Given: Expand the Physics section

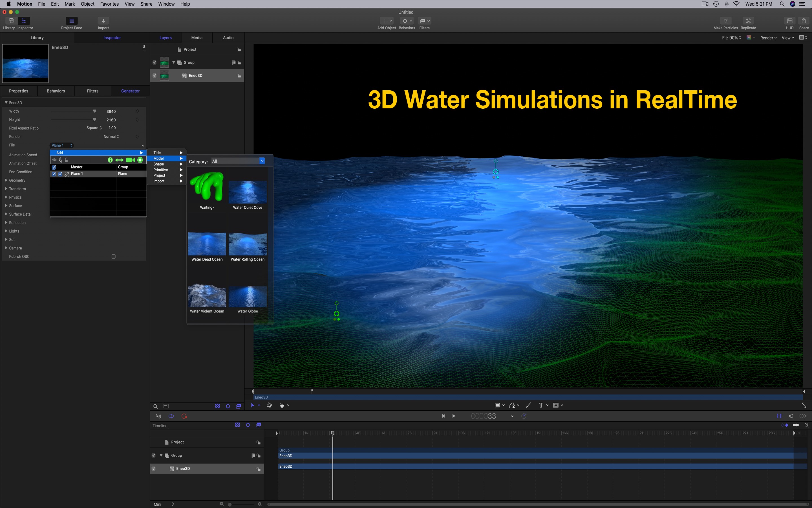Looking at the screenshot, I should pyautogui.click(x=6, y=197).
